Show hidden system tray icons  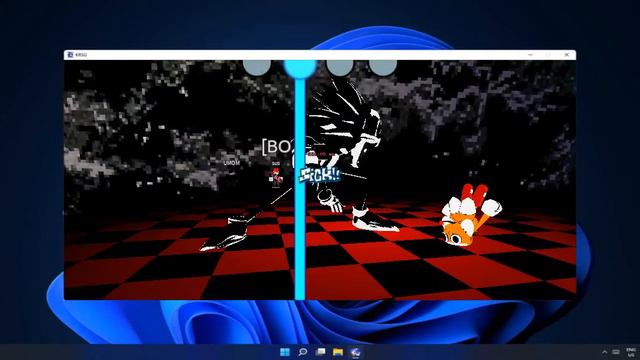(x=604, y=352)
